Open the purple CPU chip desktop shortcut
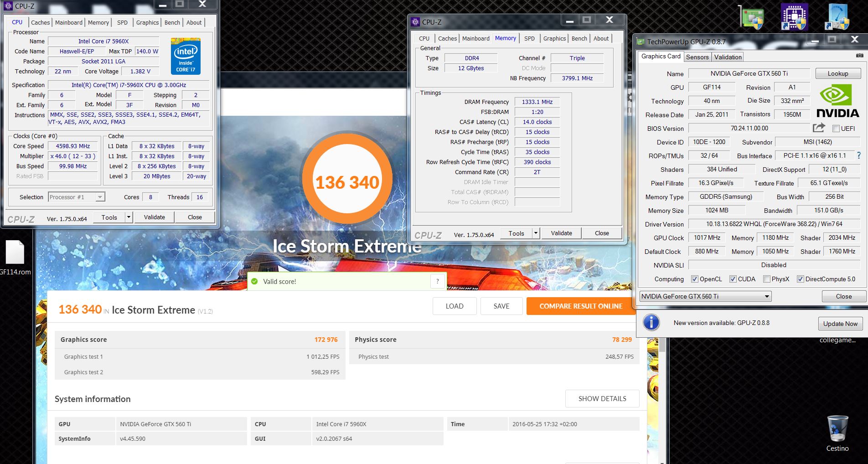 coord(794,17)
